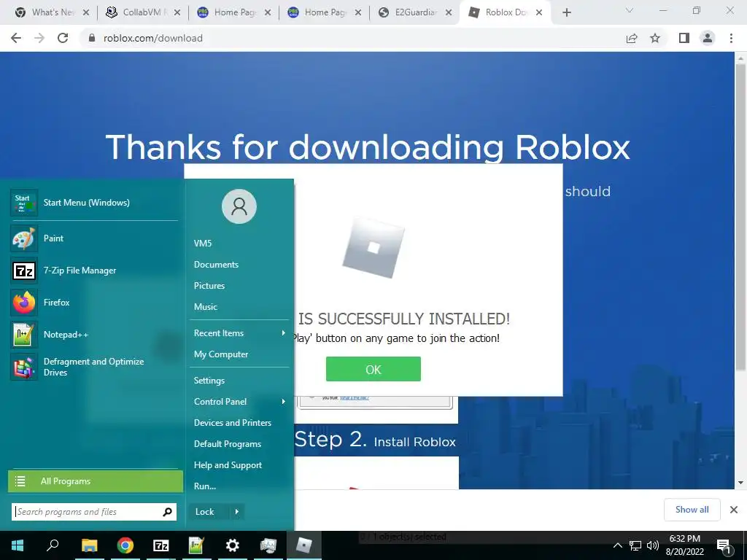Viewport: 747px width, 560px height.
Task: Open Default Programs entry
Action: tap(228, 444)
